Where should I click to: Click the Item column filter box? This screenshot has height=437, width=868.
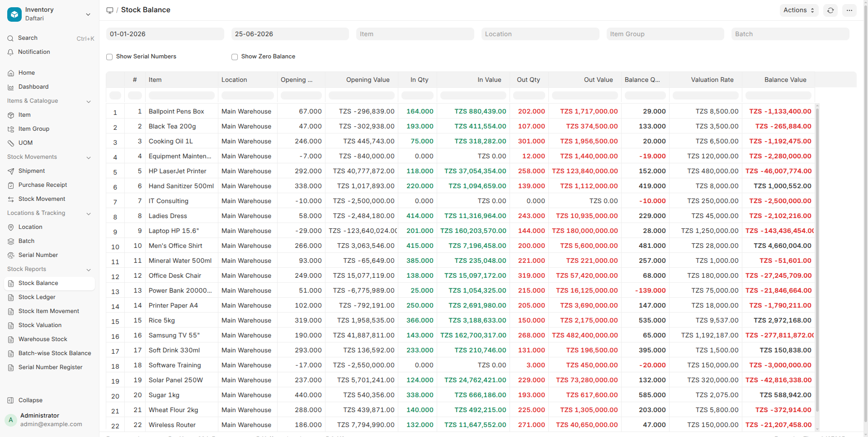coord(182,95)
